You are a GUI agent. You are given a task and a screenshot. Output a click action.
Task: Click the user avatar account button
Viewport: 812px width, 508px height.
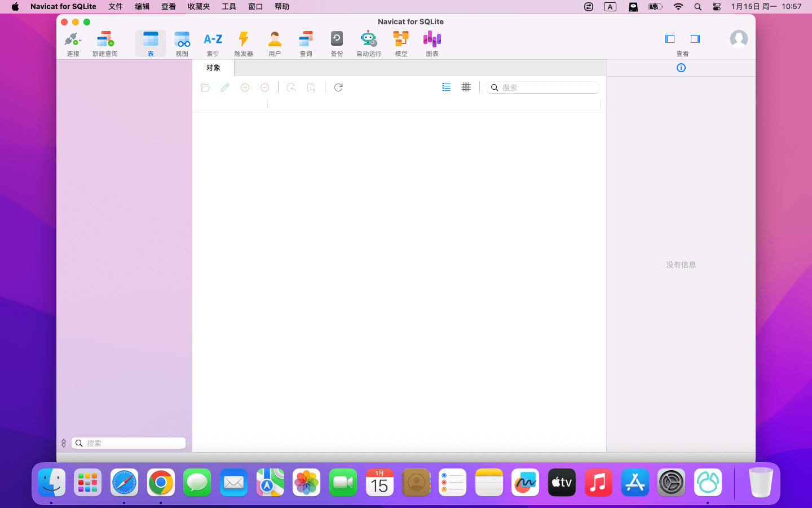[739, 39]
